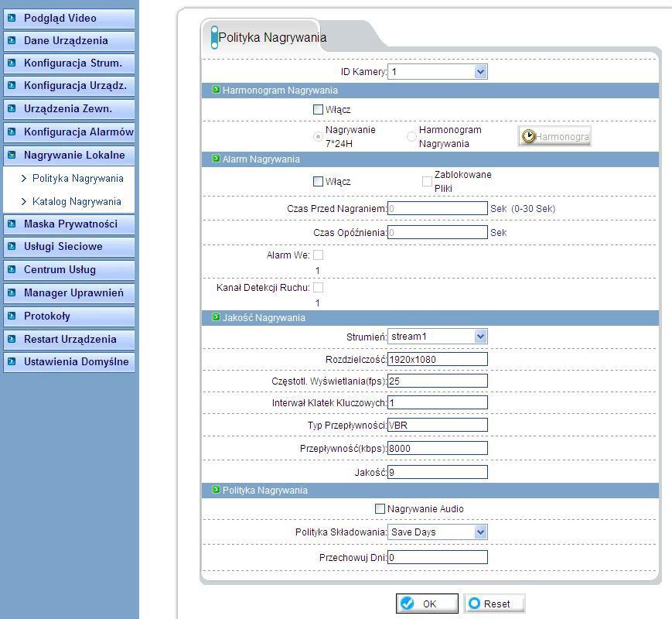Enable Włącz checkbox under Harmonogram Nagrywania

tap(318, 109)
